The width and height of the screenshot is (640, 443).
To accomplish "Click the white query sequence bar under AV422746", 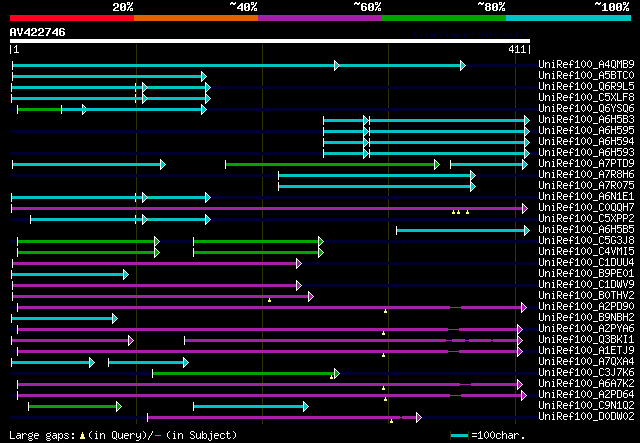I will [x=270, y=41].
